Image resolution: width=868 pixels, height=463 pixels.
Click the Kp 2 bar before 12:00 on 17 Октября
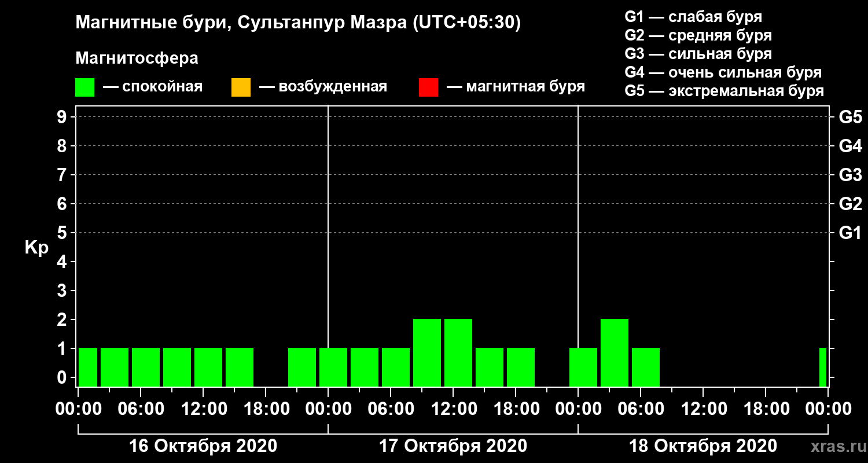pyautogui.click(x=427, y=352)
